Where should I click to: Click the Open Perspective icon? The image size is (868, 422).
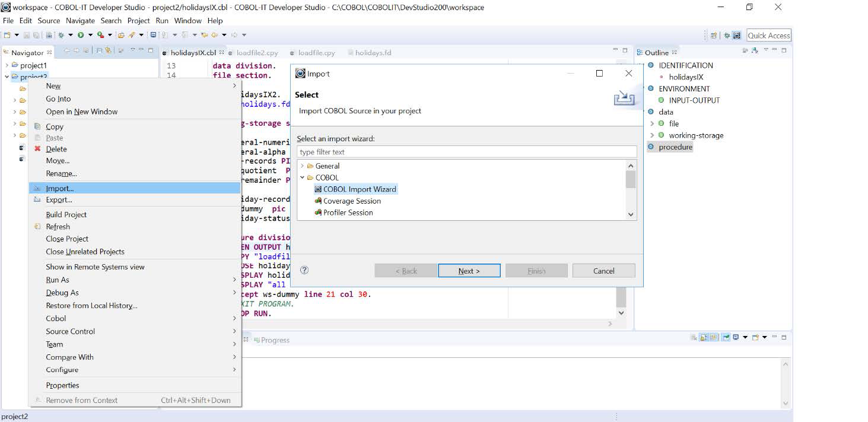[713, 36]
